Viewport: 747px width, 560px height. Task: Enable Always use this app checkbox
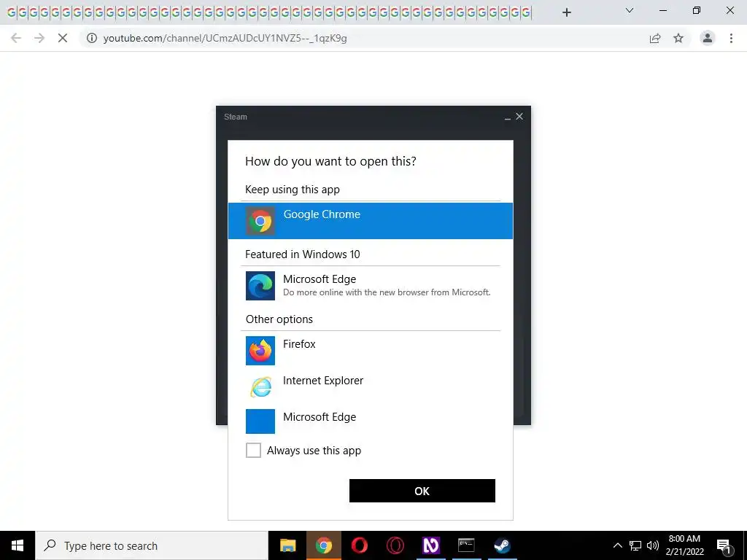click(x=253, y=450)
